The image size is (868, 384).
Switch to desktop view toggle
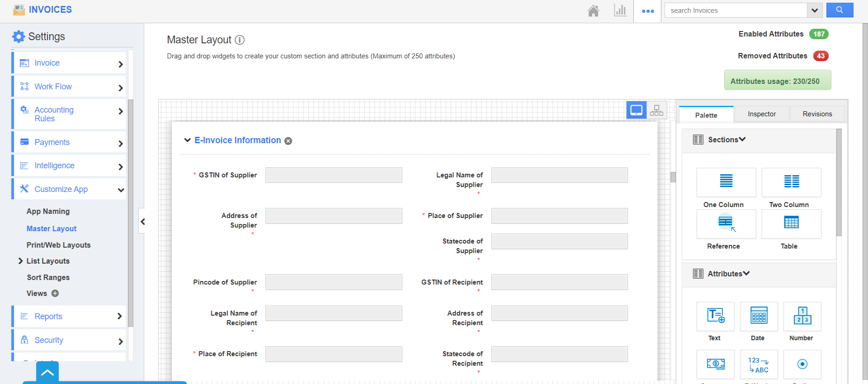pyautogui.click(x=636, y=110)
